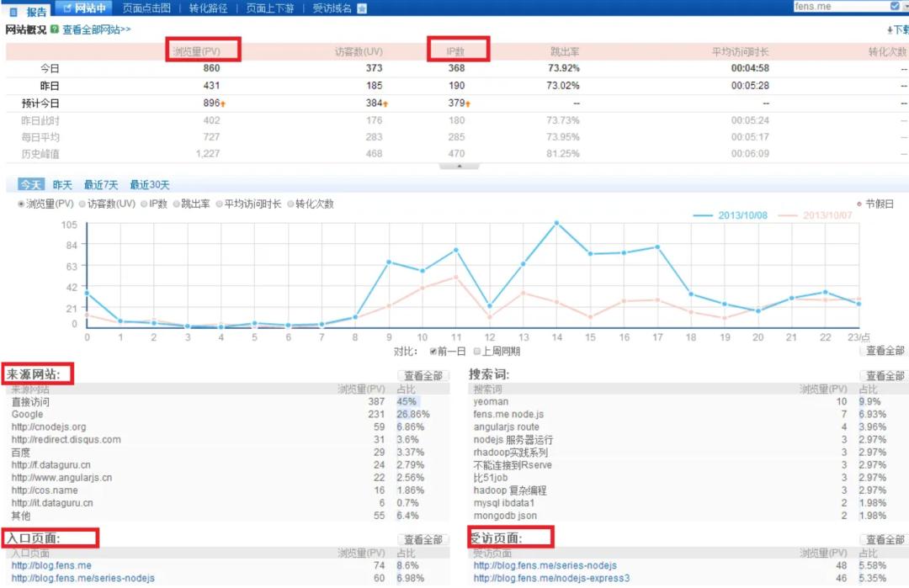
Task: Click the 节假日 holiday legend marker
Action: pos(859,204)
